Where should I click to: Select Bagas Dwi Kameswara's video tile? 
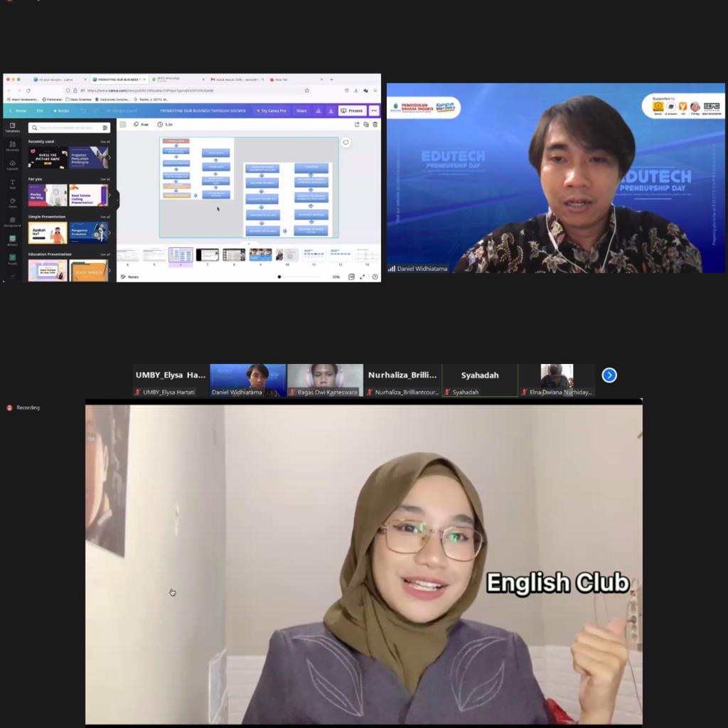click(325, 380)
